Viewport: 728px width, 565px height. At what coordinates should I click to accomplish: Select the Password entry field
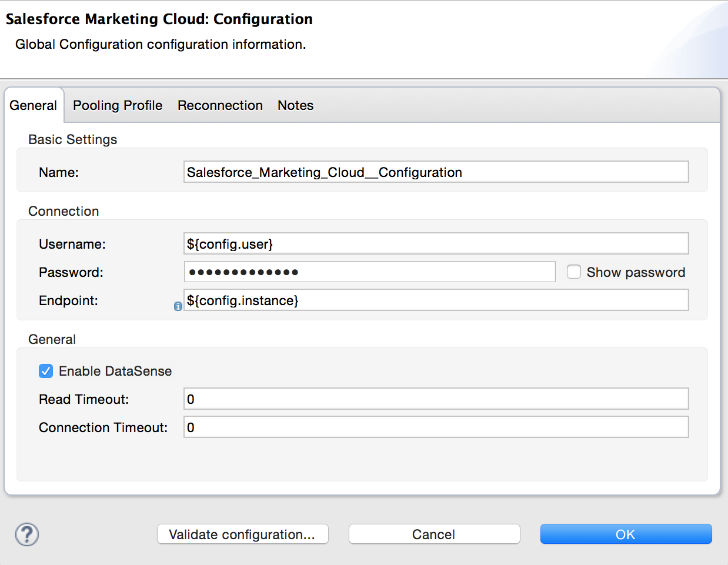coord(369,272)
